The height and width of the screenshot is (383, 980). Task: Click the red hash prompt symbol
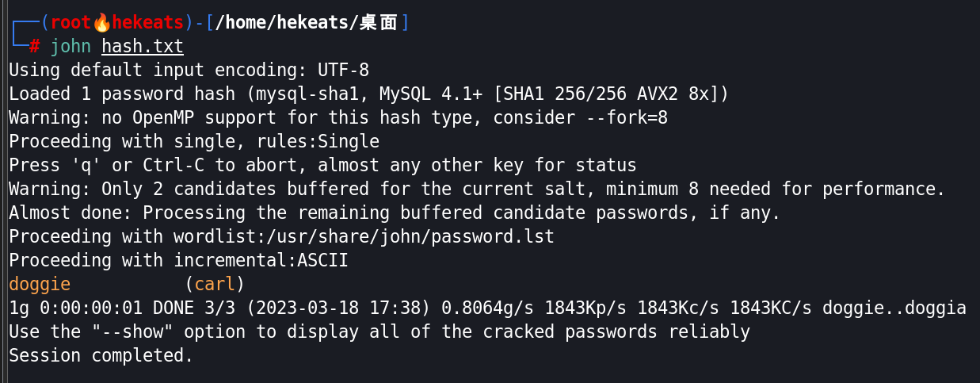[x=34, y=47]
